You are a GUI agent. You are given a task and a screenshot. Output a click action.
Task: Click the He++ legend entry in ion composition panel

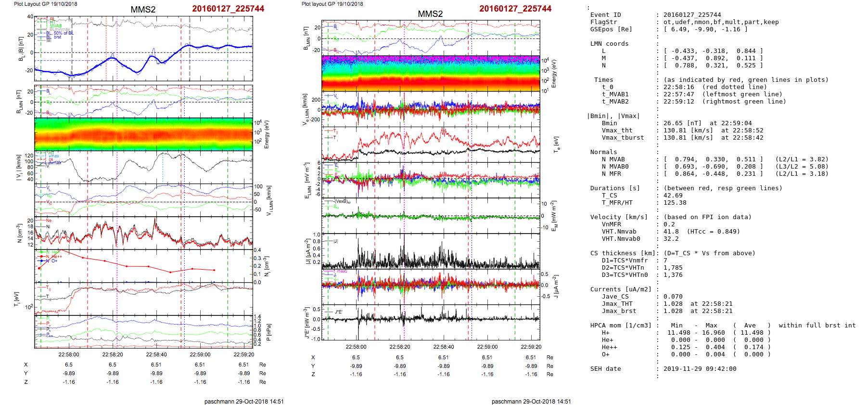pyautogui.click(x=56, y=257)
